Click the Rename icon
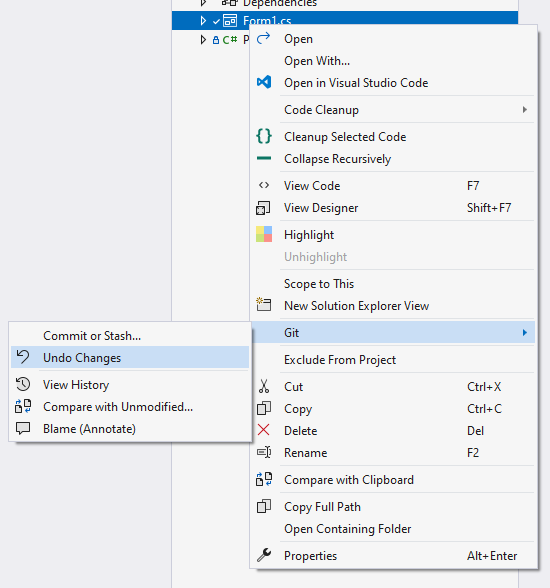Image resolution: width=550 pixels, height=588 pixels. click(264, 452)
